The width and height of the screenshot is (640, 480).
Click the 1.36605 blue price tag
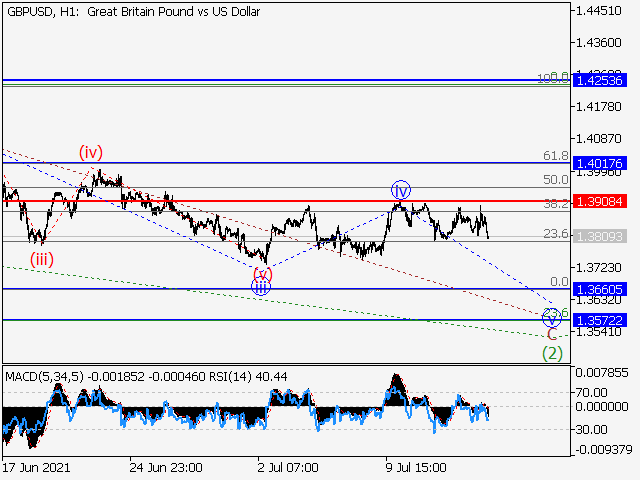[600, 289]
